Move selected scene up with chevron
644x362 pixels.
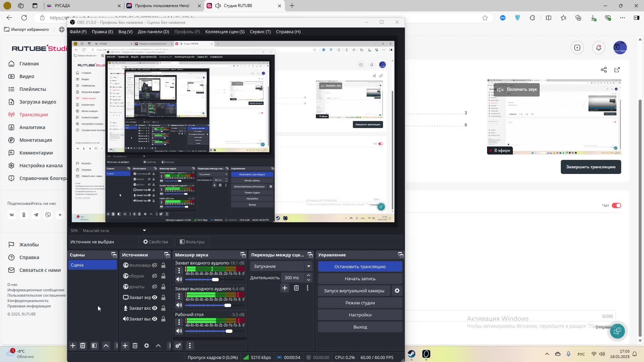point(106,346)
